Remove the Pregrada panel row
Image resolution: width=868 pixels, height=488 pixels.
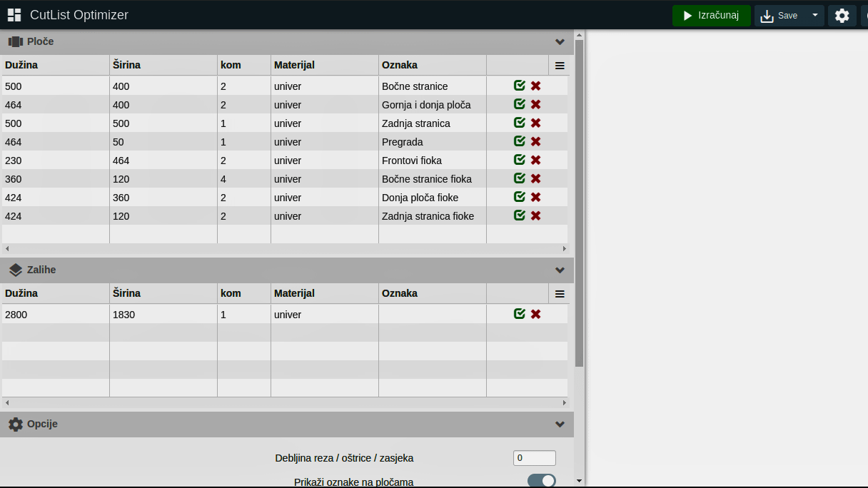[x=535, y=142]
